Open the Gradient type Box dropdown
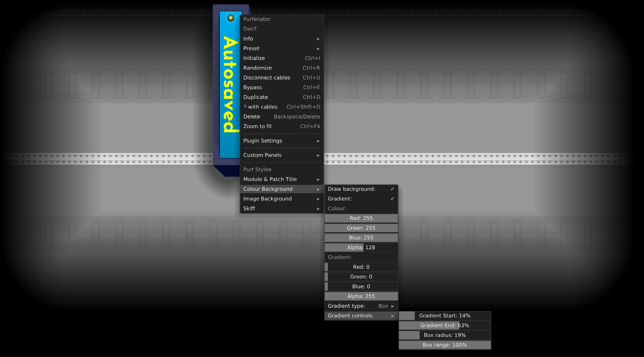The width and height of the screenshot is (644, 357). tap(361, 306)
